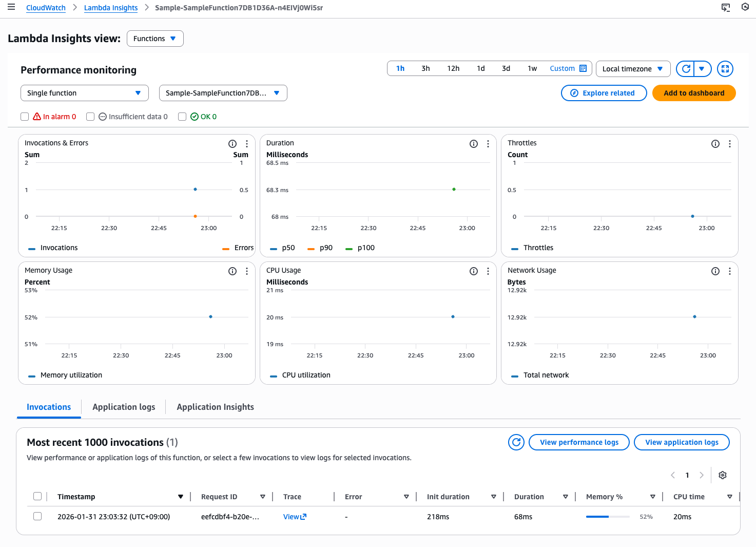The image size is (756, 547).
Task: Check the In alarm filter checkbox
Action: (25, 117)
